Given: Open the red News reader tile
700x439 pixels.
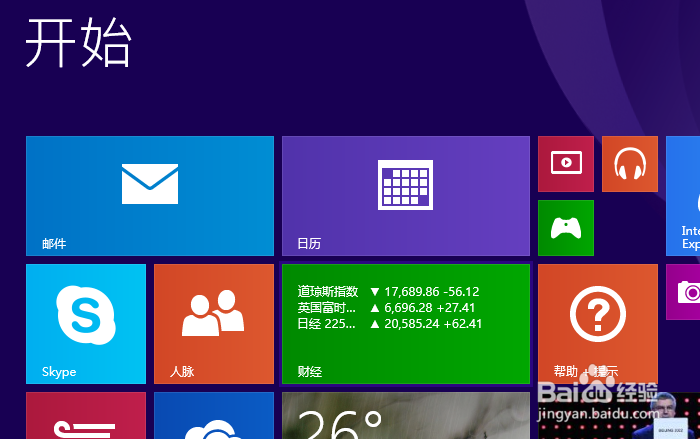Looking at the screenshot, I should coord(86,416).
